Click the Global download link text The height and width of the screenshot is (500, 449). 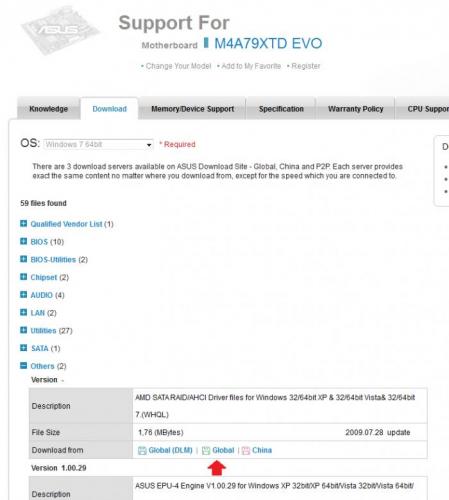click(223, 450)
